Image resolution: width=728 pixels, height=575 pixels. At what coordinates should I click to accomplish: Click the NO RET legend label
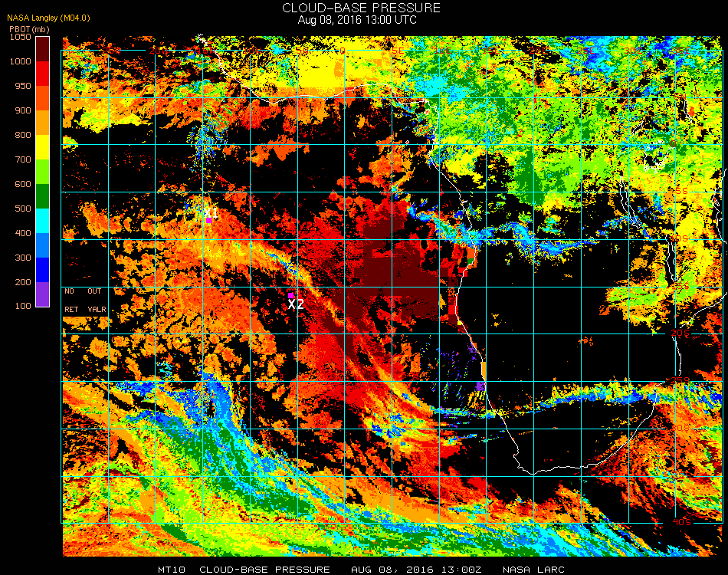coord(71,300)
